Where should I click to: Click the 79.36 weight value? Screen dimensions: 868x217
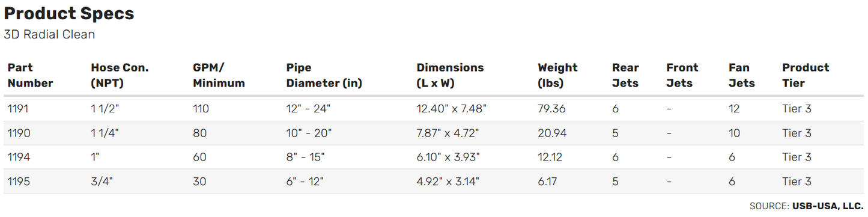(x=551, y=109)
